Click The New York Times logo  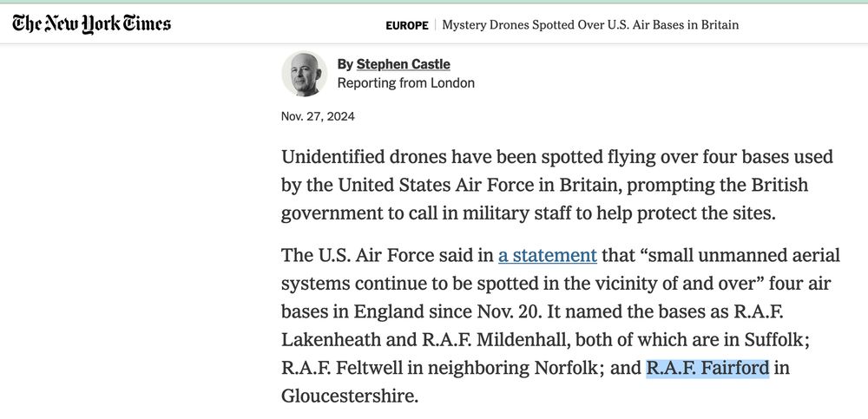[x=92, y=24]
